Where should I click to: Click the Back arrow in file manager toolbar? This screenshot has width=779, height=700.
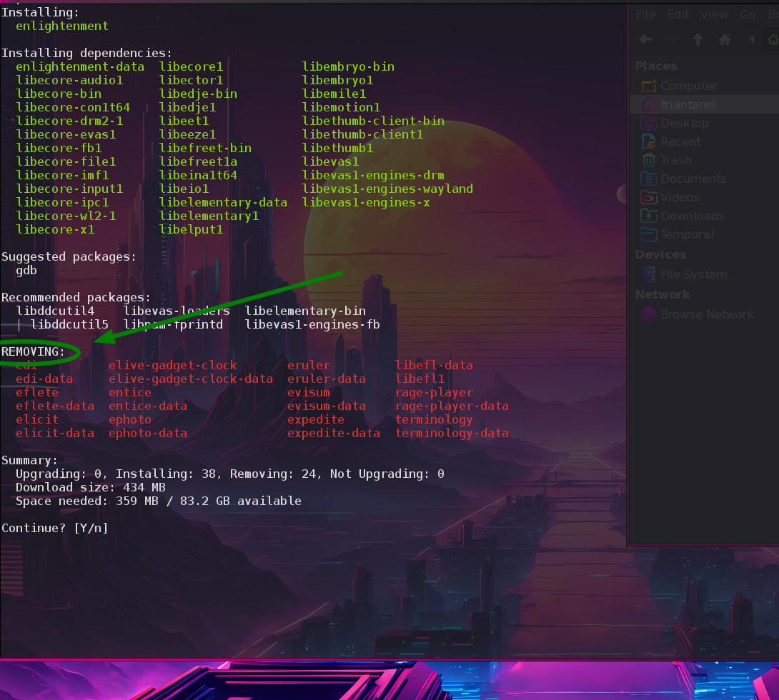(645, 39)
